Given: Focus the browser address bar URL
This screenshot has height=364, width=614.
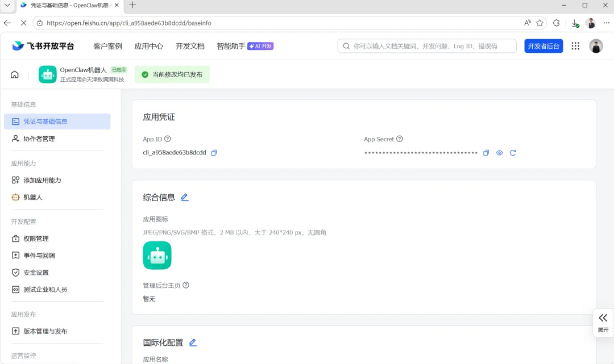Looking at the screenshot, I should pos(129,23).
